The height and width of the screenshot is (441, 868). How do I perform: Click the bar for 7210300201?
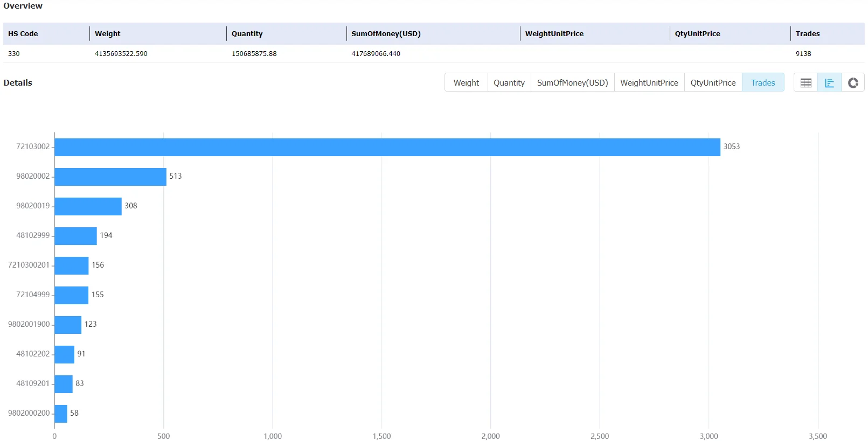tap(72, 265)
